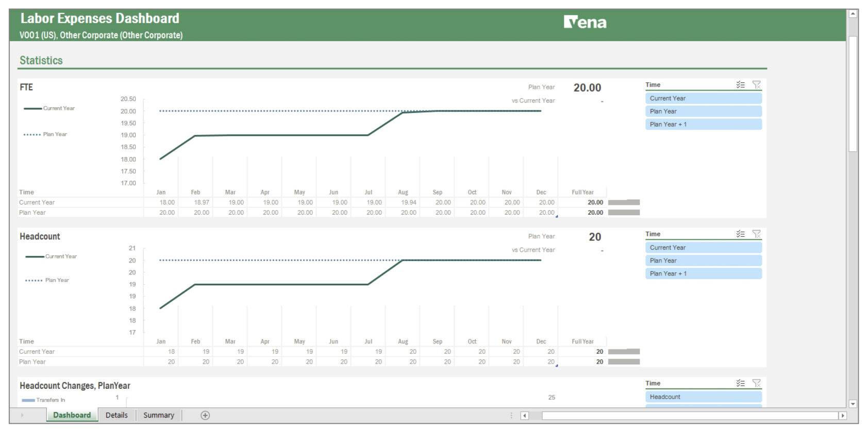
Task: Click the Vena logo
Action: [x=585, y=22]
